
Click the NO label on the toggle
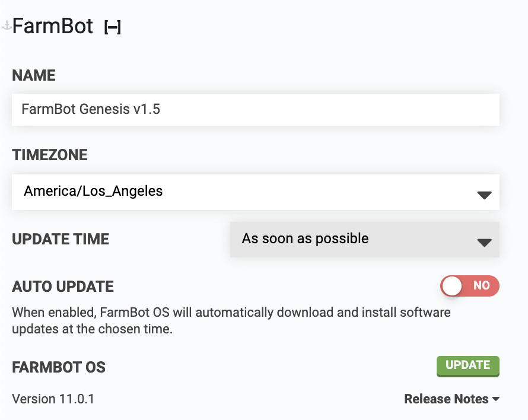click(482, 286)
